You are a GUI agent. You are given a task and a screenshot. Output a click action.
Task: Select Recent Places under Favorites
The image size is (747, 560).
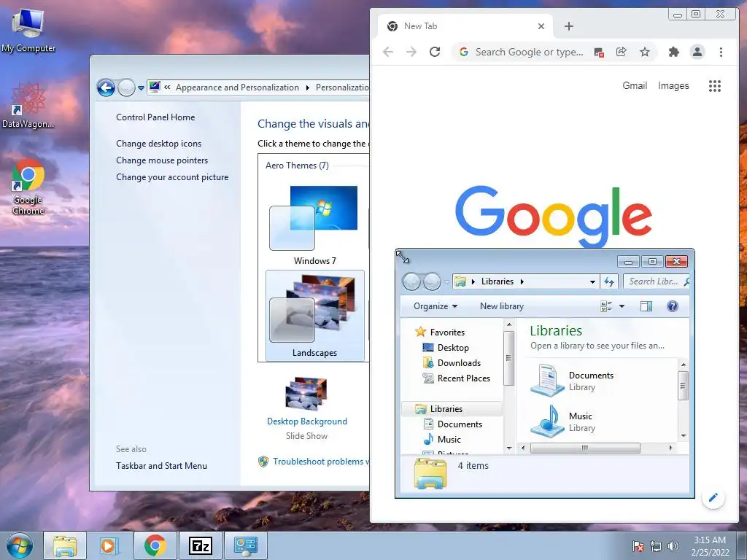(x=463, y=378)
